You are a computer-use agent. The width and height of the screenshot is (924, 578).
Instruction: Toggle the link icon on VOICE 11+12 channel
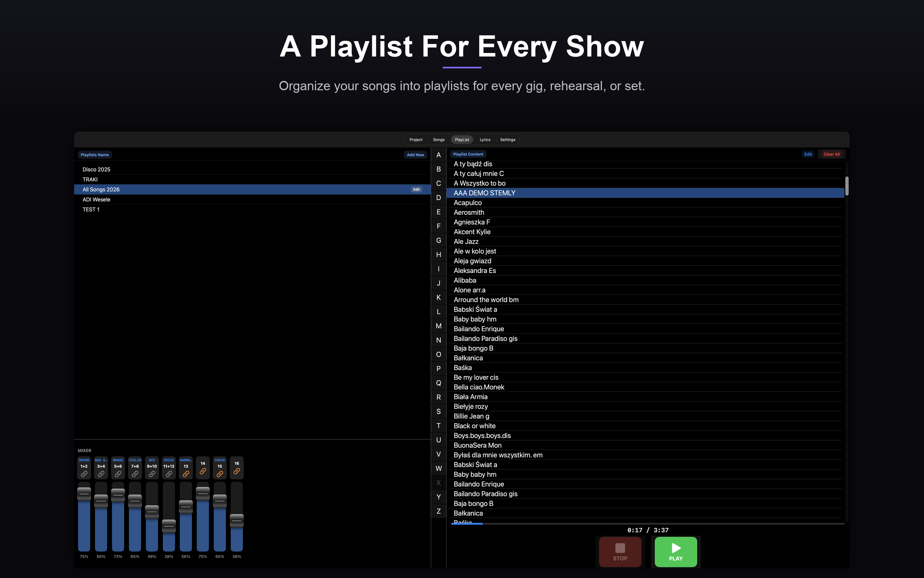click(x=169, y=474)
